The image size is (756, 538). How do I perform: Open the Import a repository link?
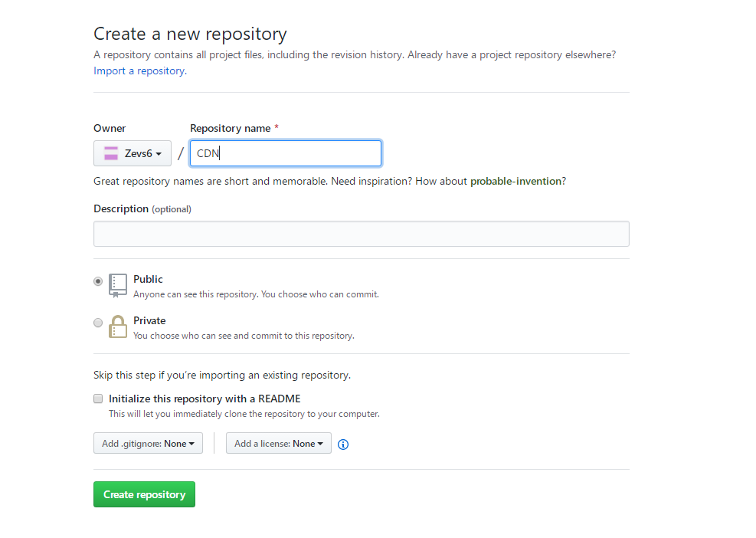coord(139,71)
